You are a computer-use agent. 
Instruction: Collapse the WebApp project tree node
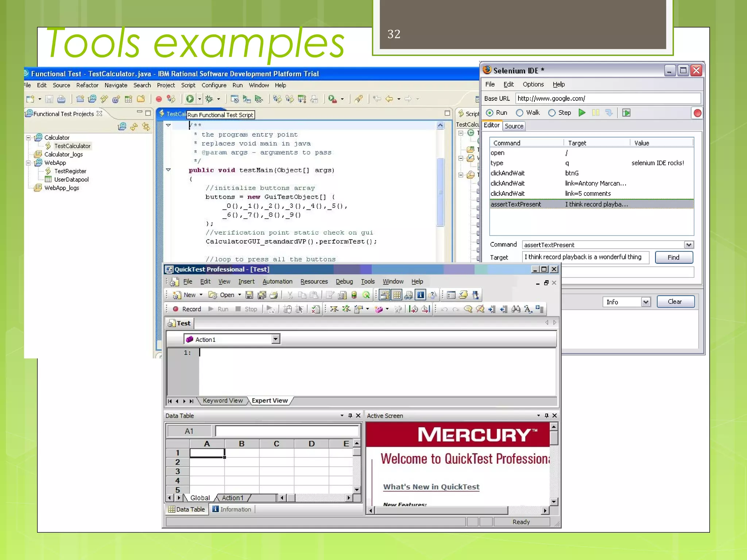click(28, 163)
